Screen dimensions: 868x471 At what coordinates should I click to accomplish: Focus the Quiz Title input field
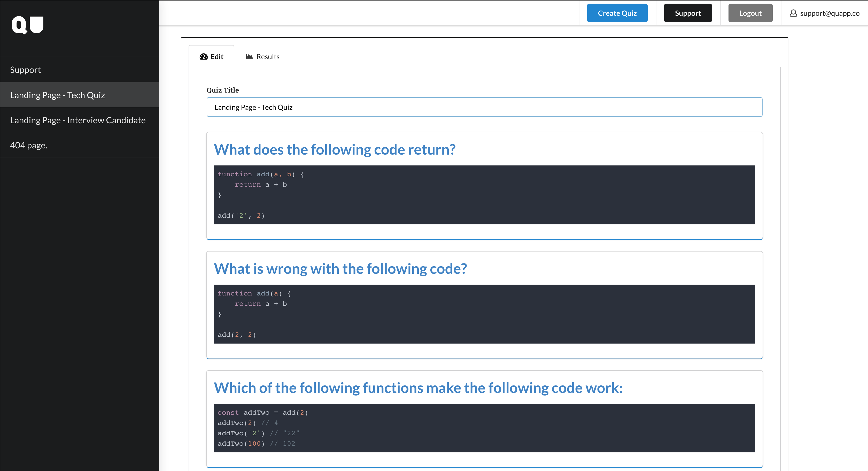484,107
